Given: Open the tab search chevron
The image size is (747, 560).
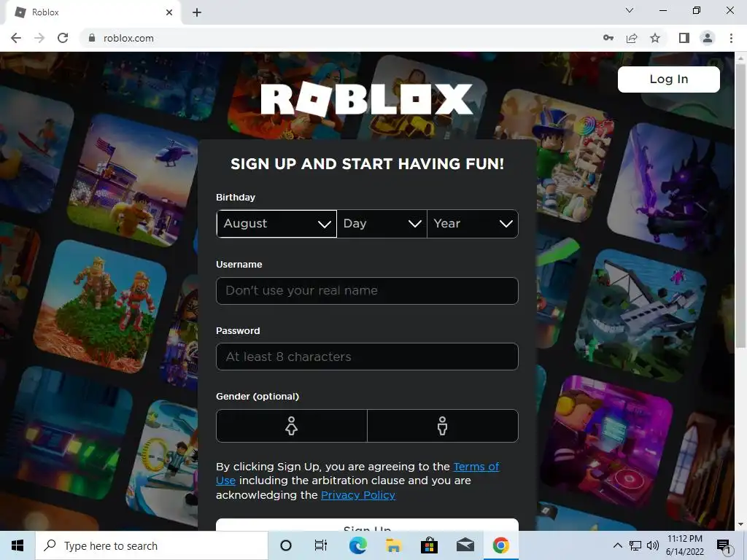Looking at the screenshot, I should pos(630,10).
